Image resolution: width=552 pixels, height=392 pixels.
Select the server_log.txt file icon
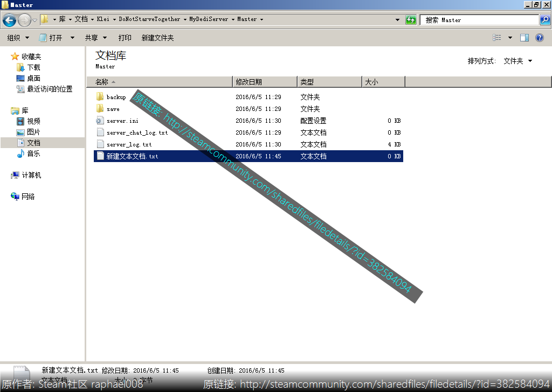click(100, 144)
